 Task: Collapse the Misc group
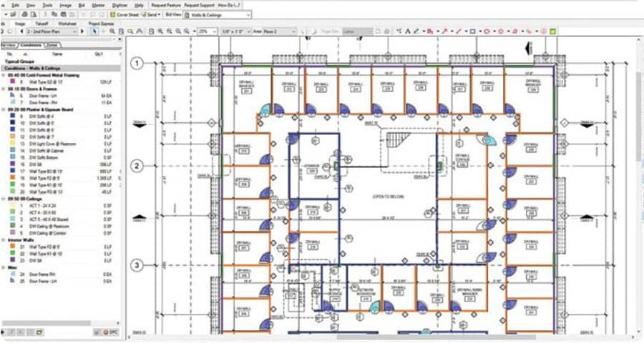(x=4, y=267)
